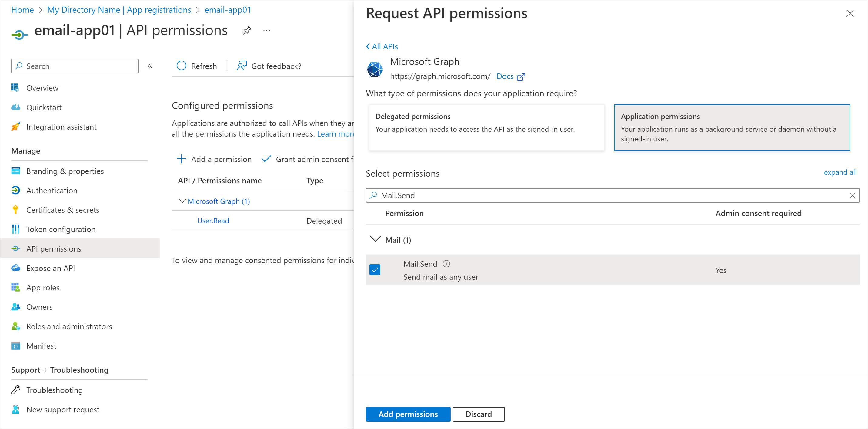Open the Overview section icon

tap(15, 88)
